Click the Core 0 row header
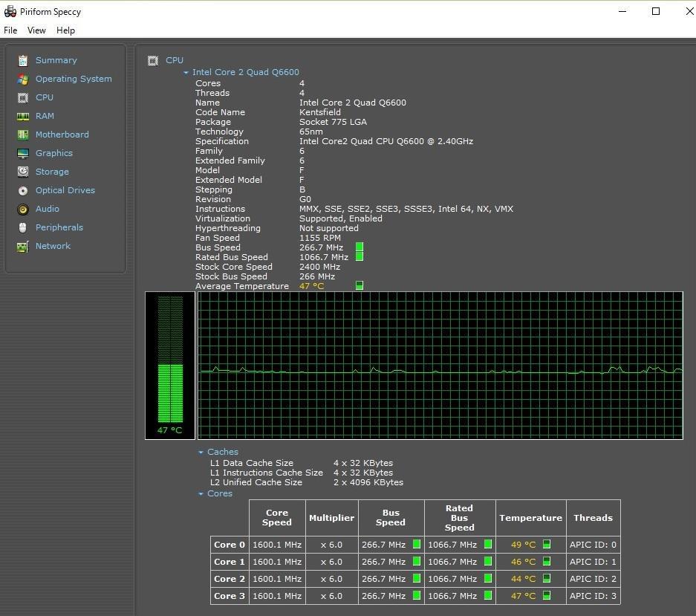Viewport: 696px width, 616px height. click(230, 545)
